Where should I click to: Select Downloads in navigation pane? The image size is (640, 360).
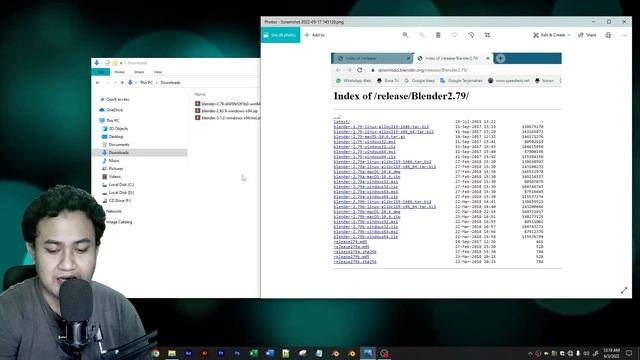(x=140, y=153)
